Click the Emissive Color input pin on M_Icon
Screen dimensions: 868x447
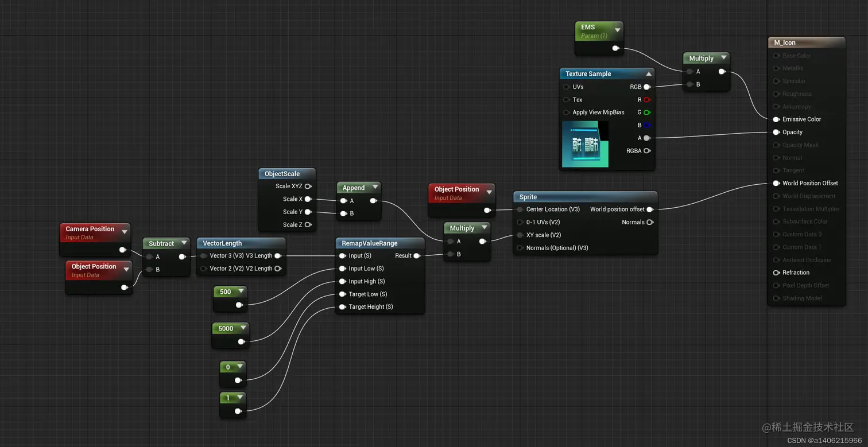pyautogui.click(x=776, y=119)
